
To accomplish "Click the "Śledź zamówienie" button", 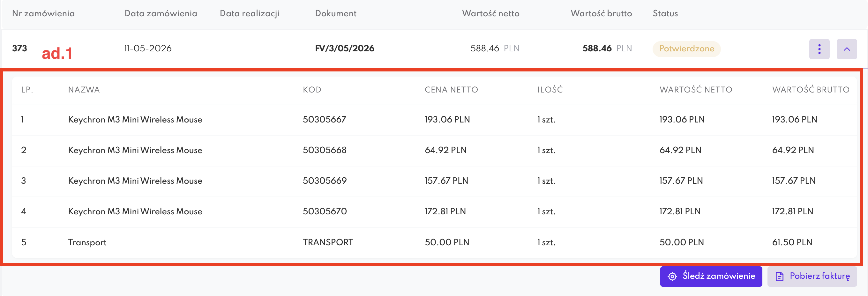I will tap(711, 277).
